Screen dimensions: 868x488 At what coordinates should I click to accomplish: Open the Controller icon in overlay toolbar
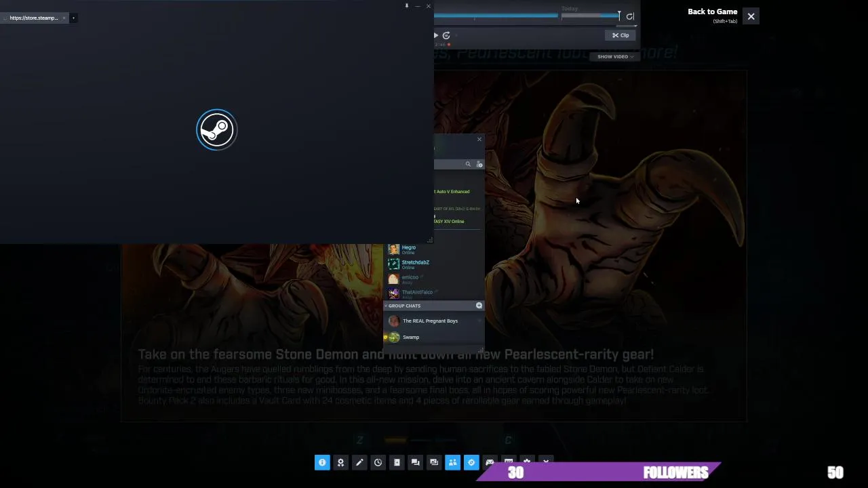[490, 462]
